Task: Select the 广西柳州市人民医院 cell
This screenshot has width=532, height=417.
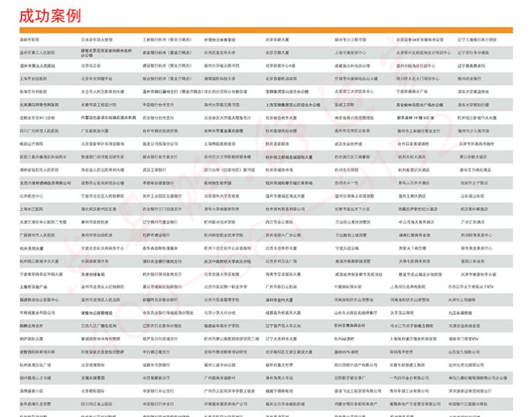Action: (x=37, y=235)
